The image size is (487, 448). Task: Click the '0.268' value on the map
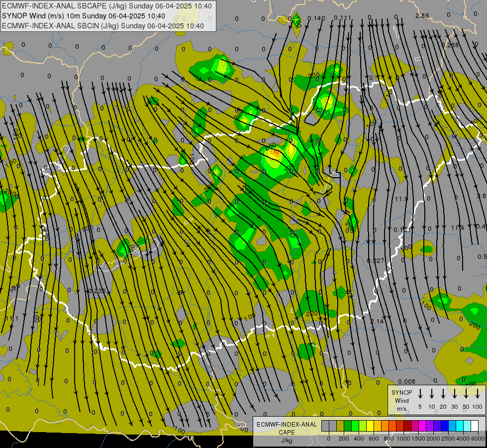pos(450,45)
